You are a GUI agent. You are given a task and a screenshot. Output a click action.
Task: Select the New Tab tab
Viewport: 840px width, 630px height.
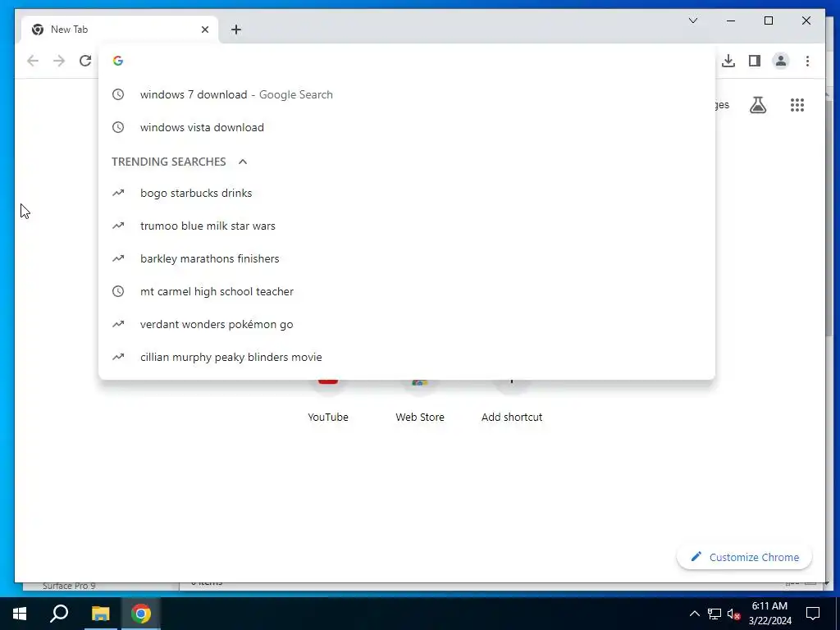(120, 30)
